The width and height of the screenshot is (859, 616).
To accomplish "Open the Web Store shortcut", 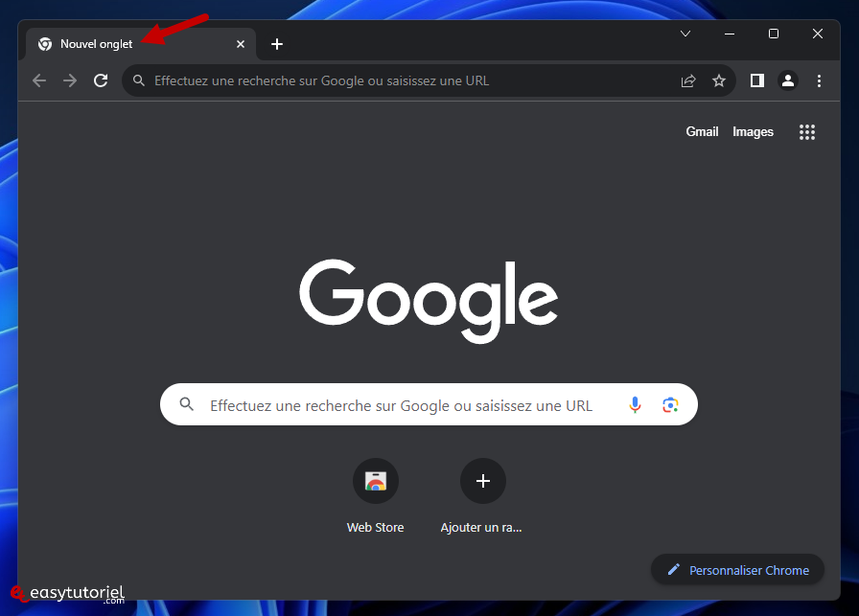I will 376,481.
